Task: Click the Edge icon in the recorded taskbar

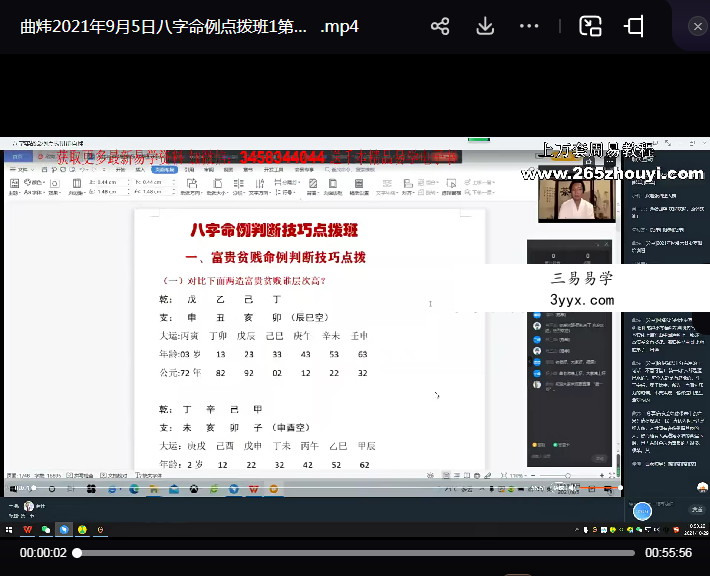Action: [134, 489]
